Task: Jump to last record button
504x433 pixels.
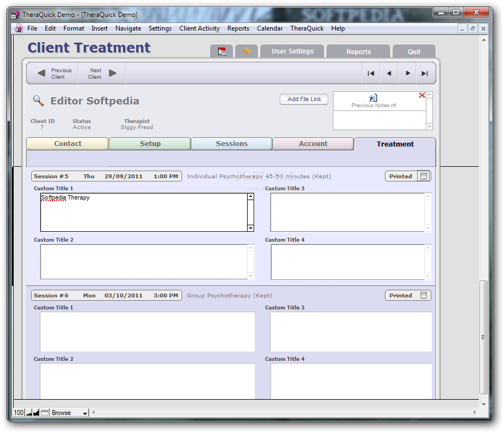Action: [x=425, y=73]
